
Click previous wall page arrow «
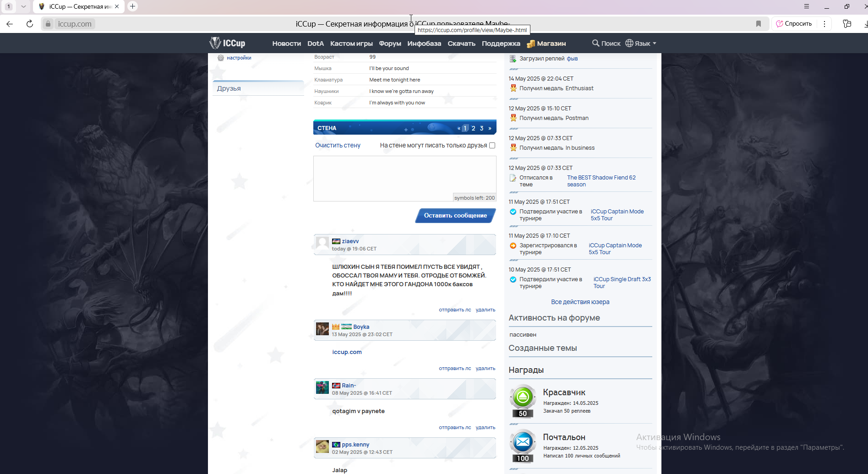pos(459,128)
